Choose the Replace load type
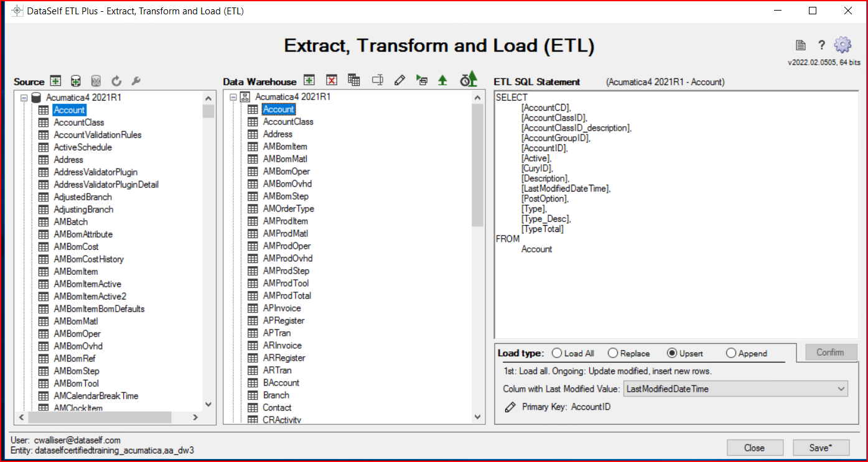Image resolution: width=868 pixels, height=462 pixels. 613,353
